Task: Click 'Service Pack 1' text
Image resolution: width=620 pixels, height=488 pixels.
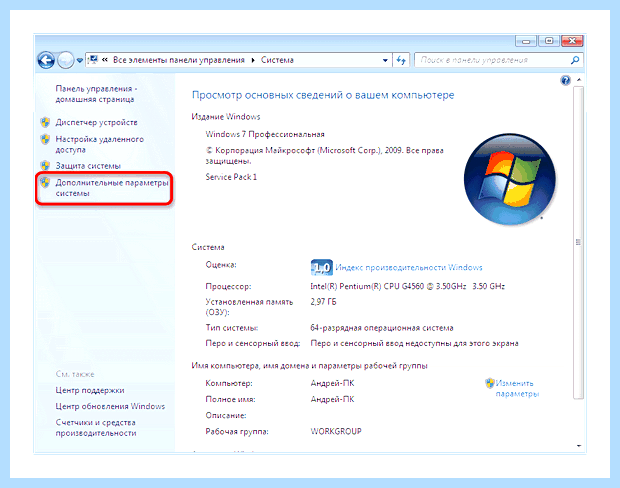Action: pyautogui.click(x=231, y=177)
